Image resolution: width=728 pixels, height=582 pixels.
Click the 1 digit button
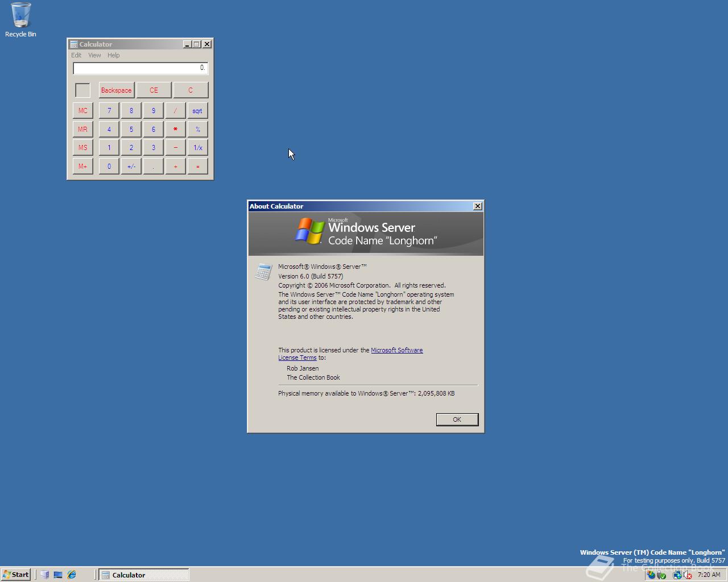coord(109,148)
